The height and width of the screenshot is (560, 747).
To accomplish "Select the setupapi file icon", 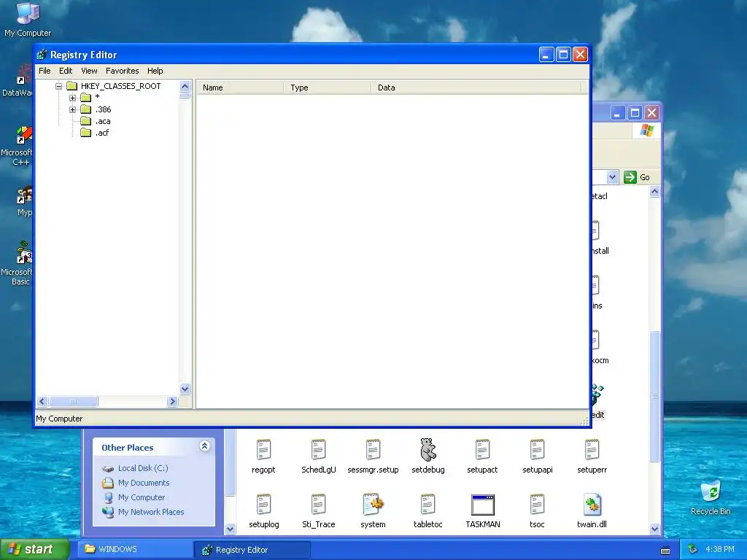I will pos(537,449).
